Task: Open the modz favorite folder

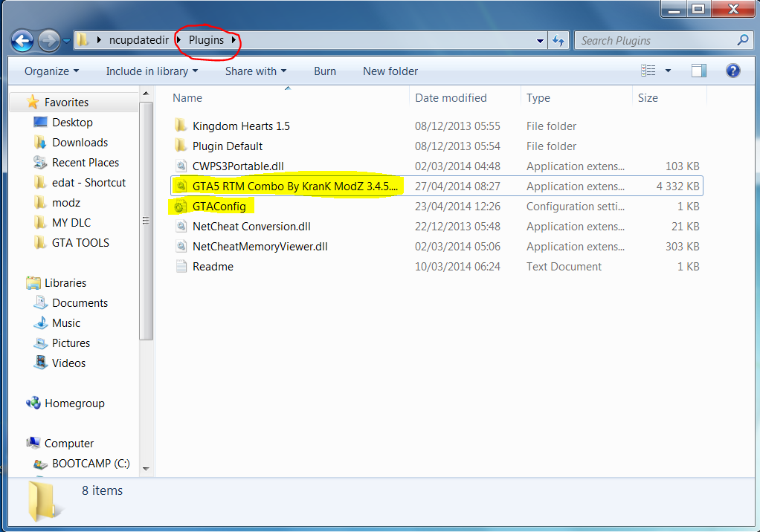Action: (66, 203)
